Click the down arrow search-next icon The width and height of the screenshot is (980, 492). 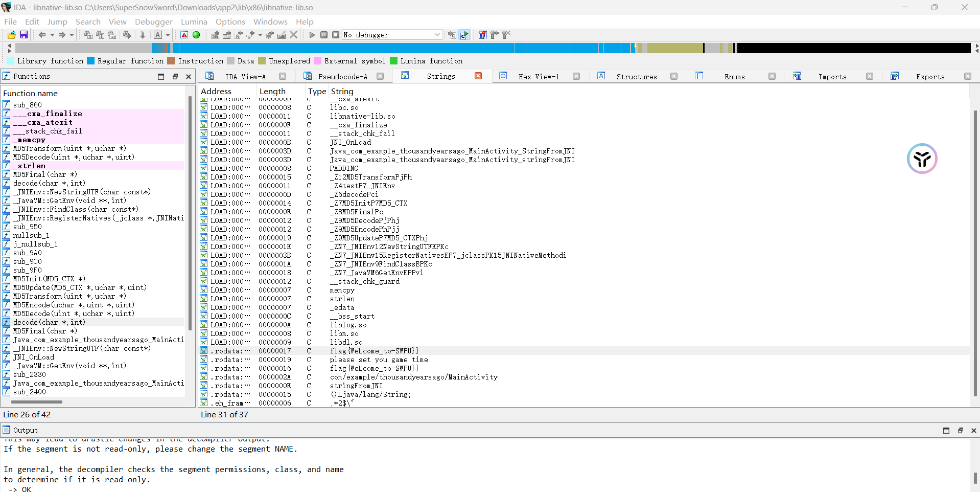[x=143, y=35]
